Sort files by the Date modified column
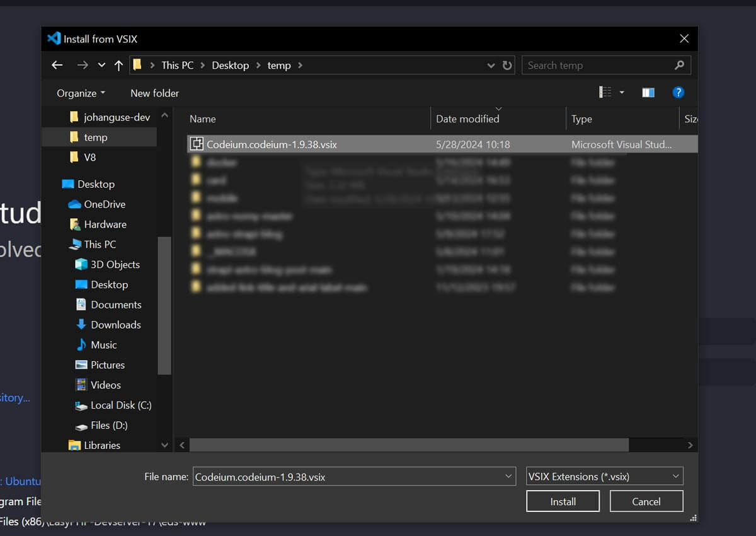Viewport: 756px width, 536px height. (x=467, y=119)
